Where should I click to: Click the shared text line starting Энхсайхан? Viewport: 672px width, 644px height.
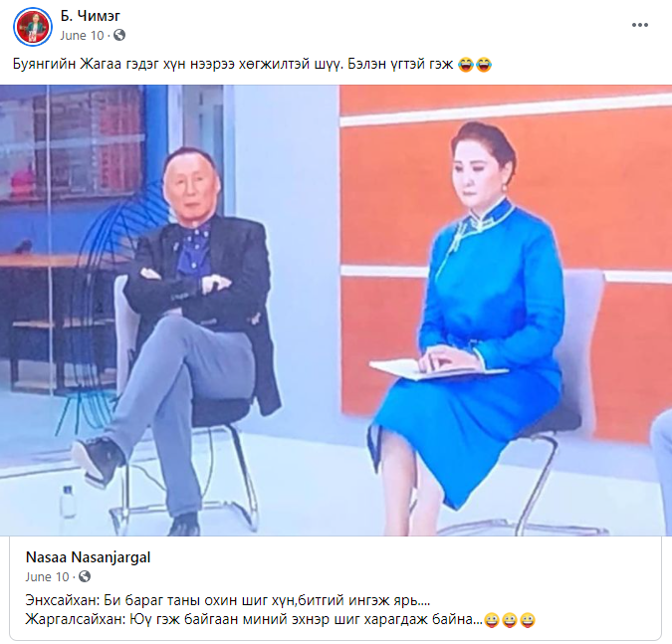pos(228,600)
